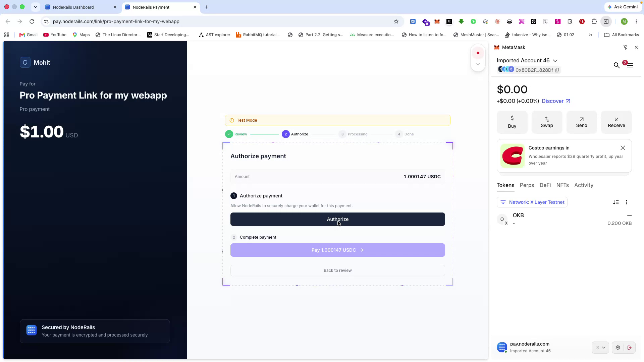Click the MetaMask Buy button
The height and width of the screenshot is (362, 644).
click(512, 122)
